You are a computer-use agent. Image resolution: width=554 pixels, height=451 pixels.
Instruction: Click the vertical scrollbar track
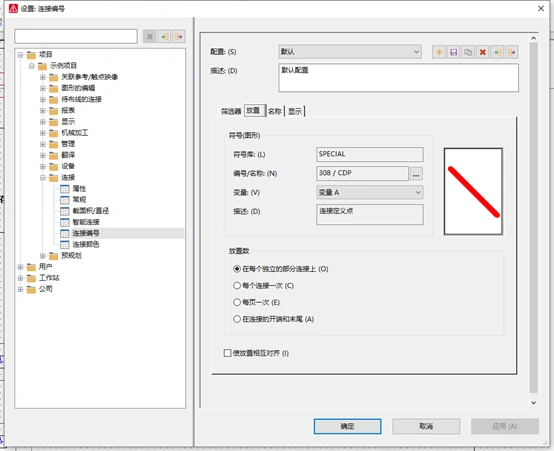[534, 218]
